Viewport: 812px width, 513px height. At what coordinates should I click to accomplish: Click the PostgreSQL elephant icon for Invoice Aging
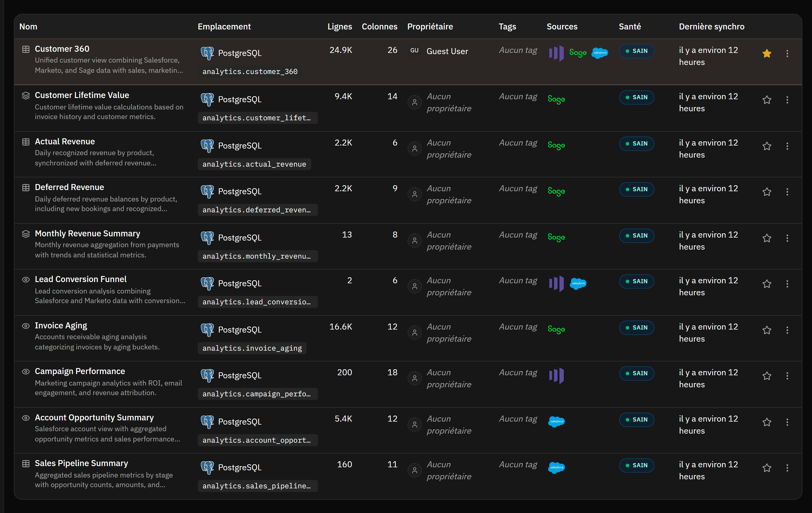[x=207, y=329]
